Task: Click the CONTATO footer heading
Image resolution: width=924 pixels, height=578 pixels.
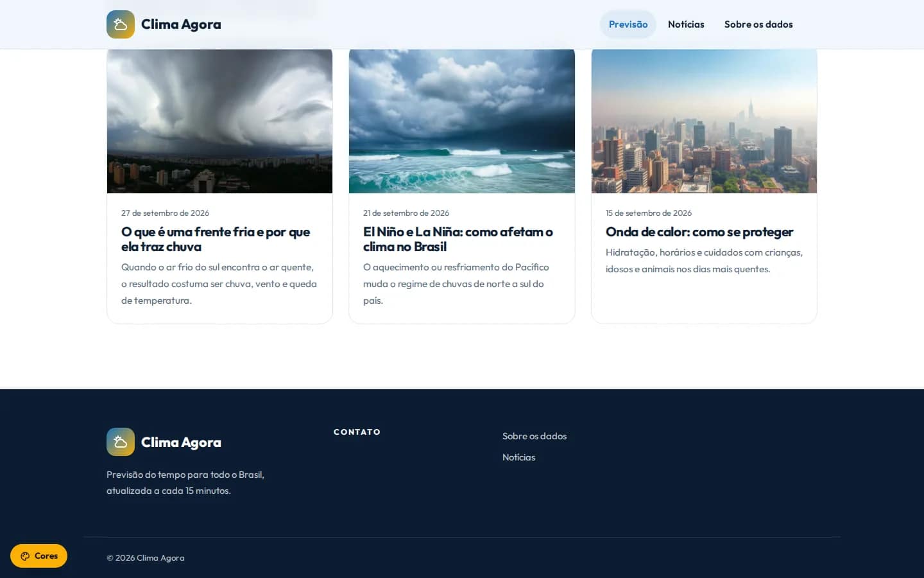Action: click(x=357, y=432)
